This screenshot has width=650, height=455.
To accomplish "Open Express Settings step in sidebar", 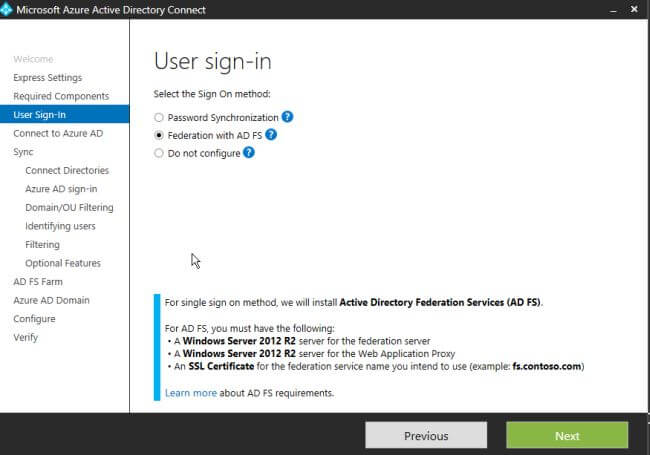I will [x=48, y=78].
